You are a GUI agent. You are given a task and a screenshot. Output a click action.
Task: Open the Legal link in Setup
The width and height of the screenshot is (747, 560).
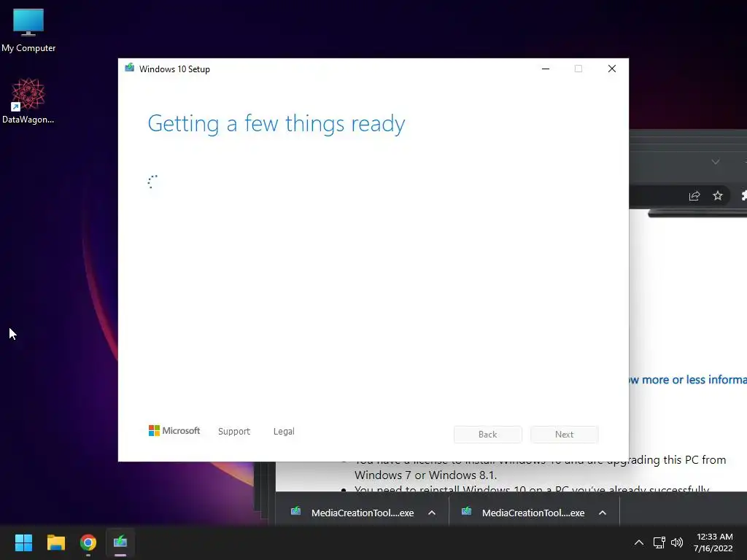(284, 432)
